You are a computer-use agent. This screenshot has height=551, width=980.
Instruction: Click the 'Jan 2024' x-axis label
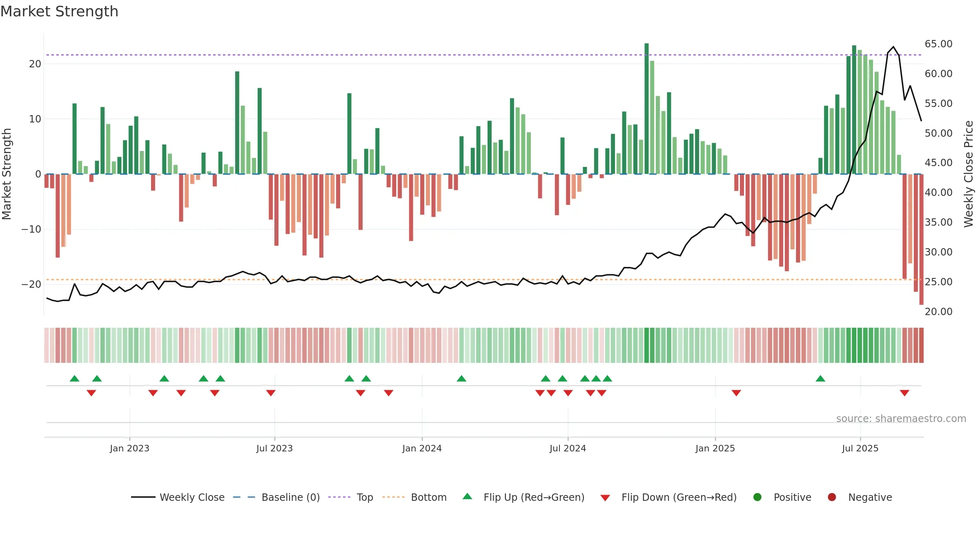click(x=422, y=449)
